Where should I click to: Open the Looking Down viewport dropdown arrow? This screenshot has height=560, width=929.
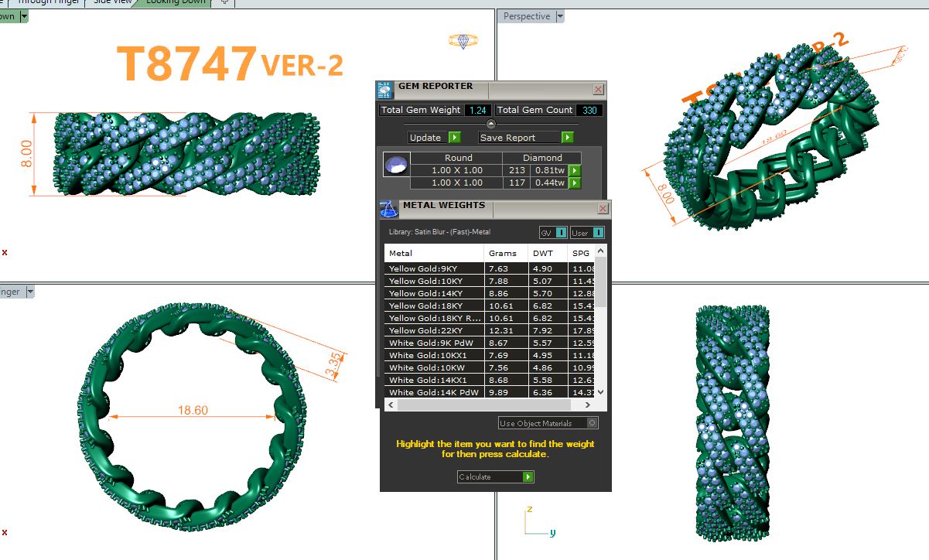[x=24, y=16]
